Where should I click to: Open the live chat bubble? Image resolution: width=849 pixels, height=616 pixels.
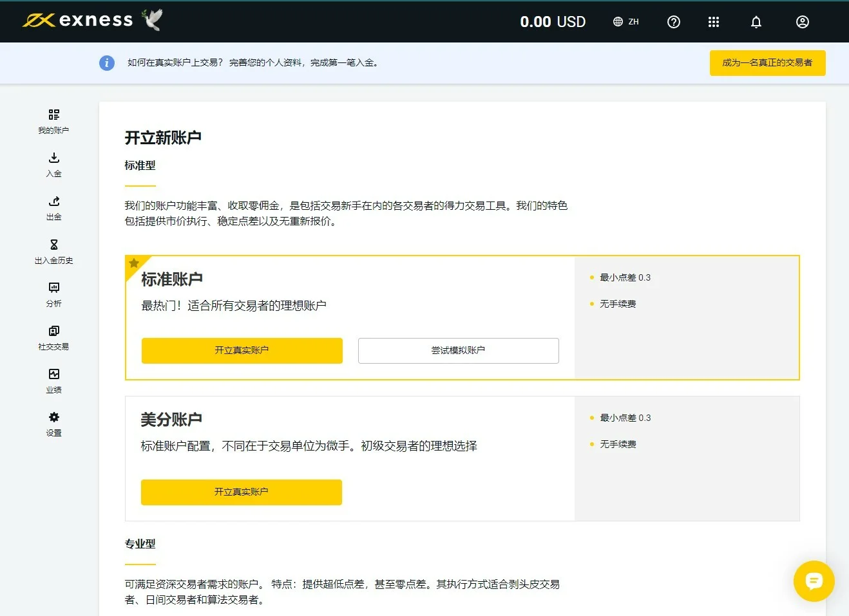(814, 581)
